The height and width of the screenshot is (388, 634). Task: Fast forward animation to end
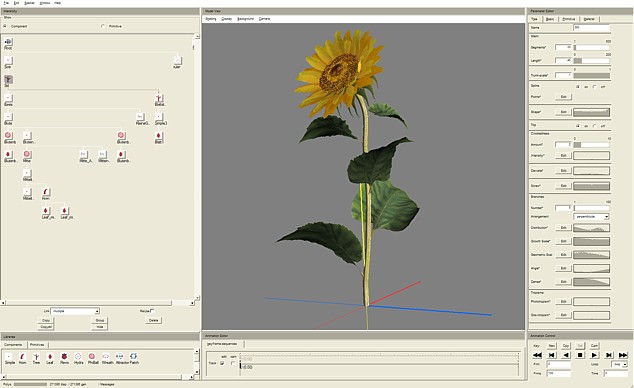tap(623, 355)
